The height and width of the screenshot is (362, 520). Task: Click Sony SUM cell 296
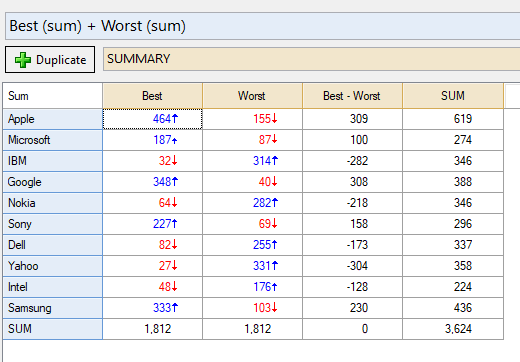453,224
